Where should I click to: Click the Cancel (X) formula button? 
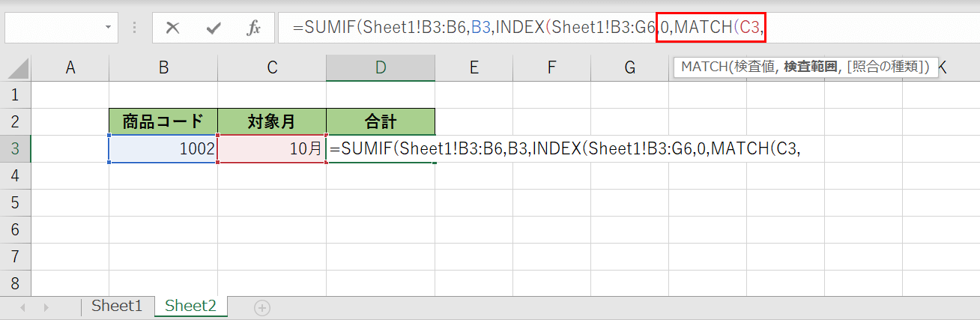(x=173, y=28)
